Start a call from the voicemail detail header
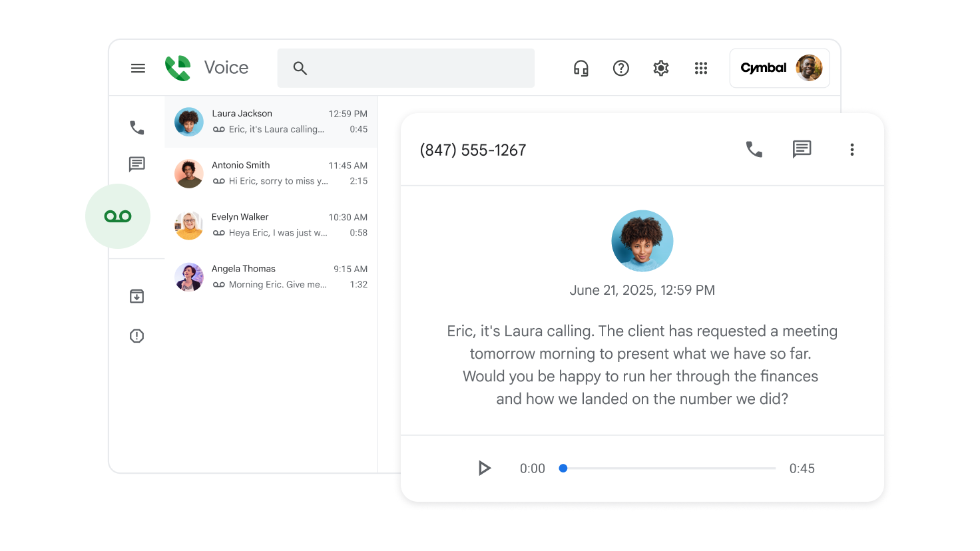The width and height of the screenshot is (980, 551). click(753, 149)
